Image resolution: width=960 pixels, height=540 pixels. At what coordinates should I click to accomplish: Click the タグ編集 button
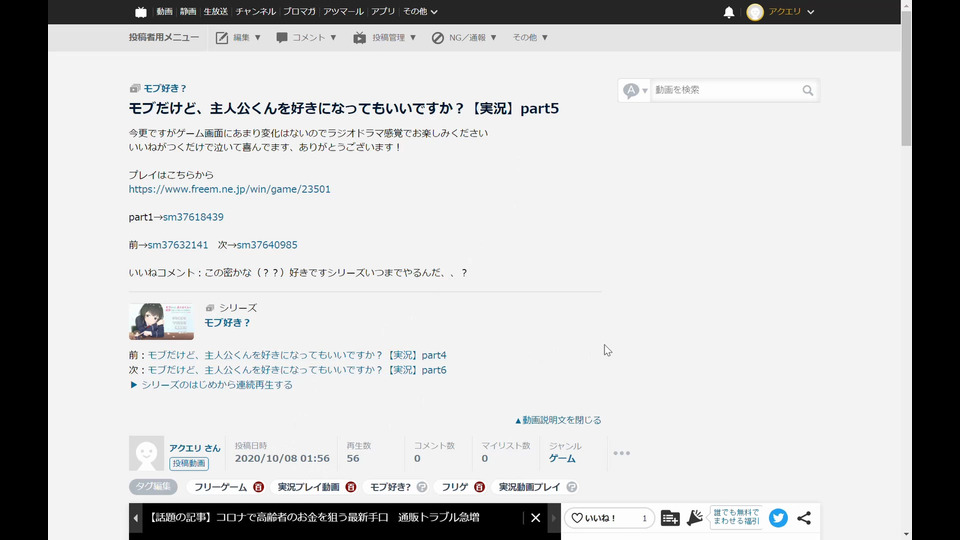click(153, 487)
